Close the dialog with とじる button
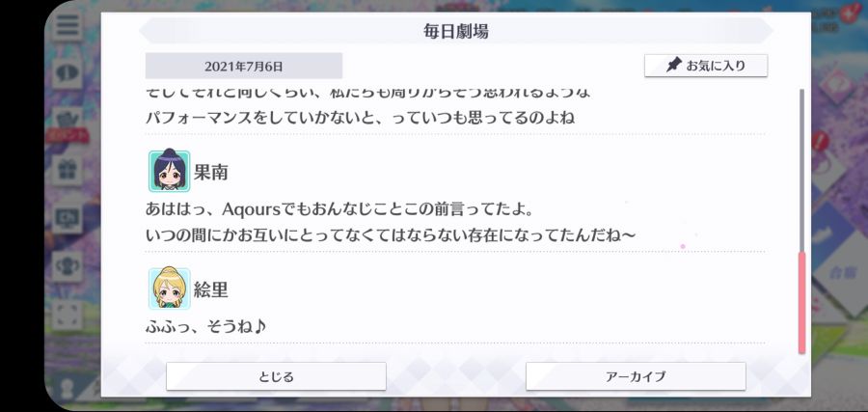 (x=276, y=376)
